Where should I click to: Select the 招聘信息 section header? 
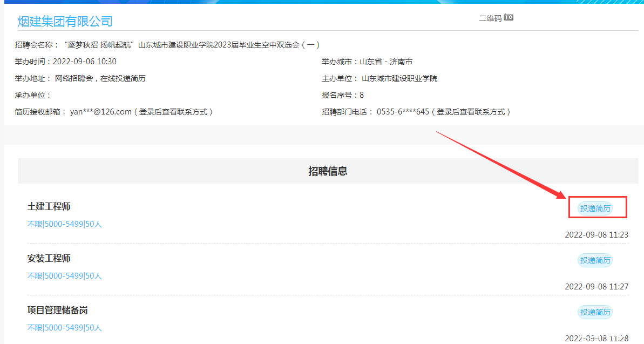(327, 171)
